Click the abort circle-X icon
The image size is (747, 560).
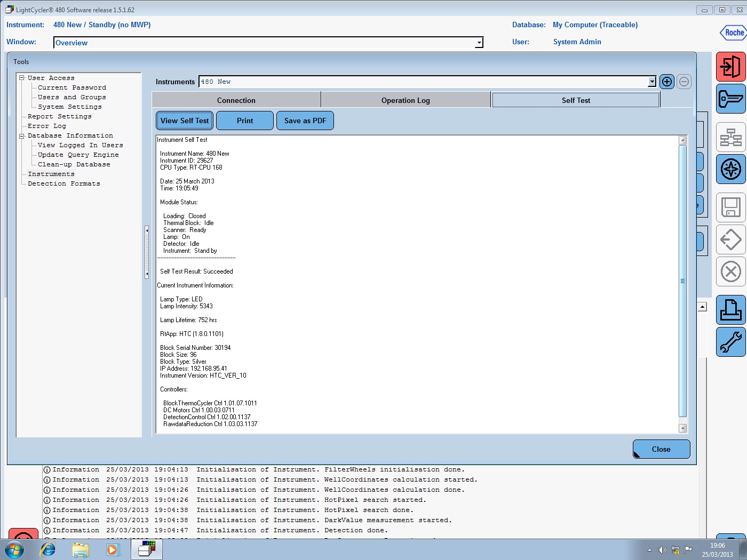point(730,272)
